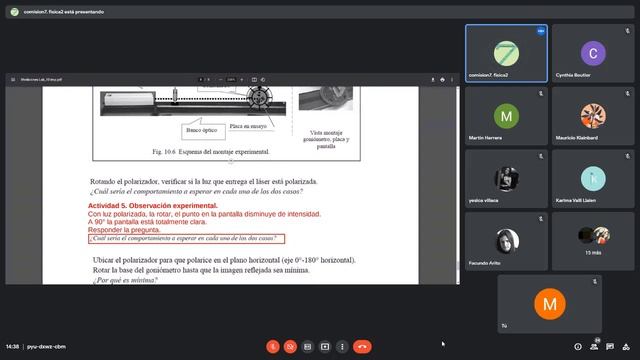Click the present screen button
This screenshot has height=360, width=640.
325,347
